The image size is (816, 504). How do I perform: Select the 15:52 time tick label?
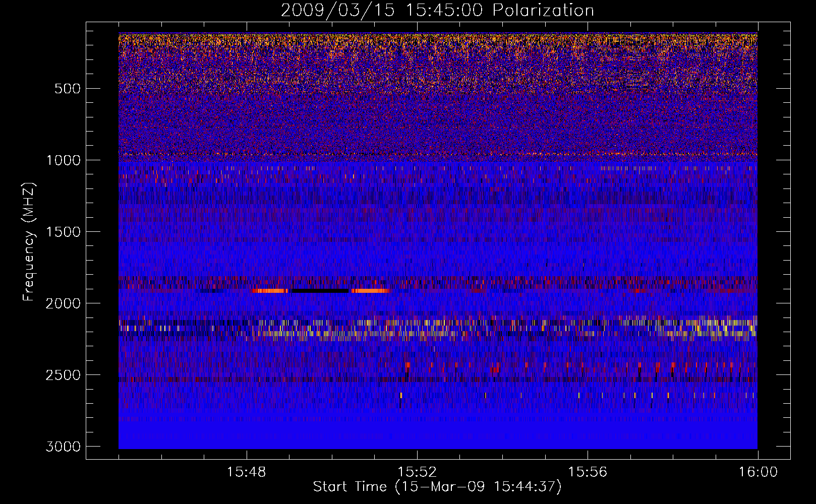pyautogui.click(x=417, y=472)
